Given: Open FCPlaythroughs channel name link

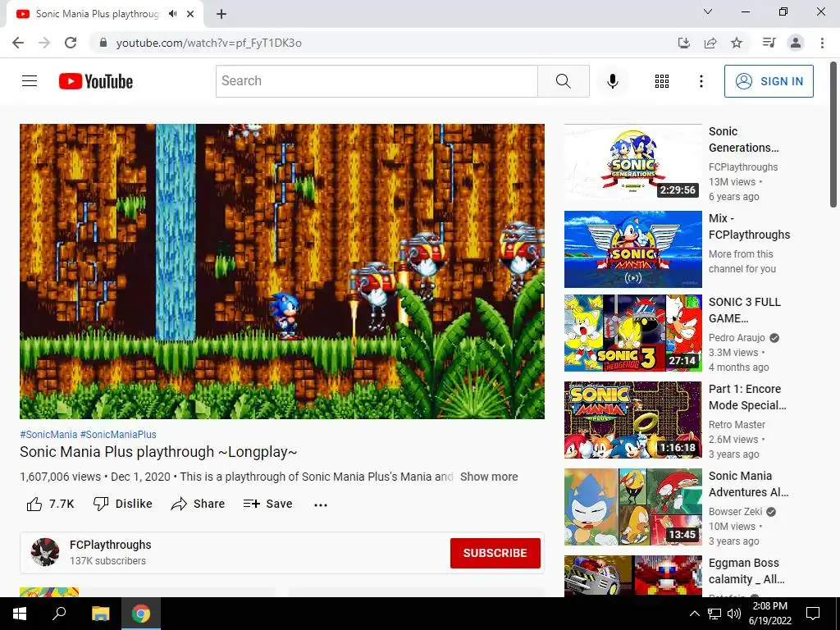Looking at the screenshot, I should (x=111, y=545).
